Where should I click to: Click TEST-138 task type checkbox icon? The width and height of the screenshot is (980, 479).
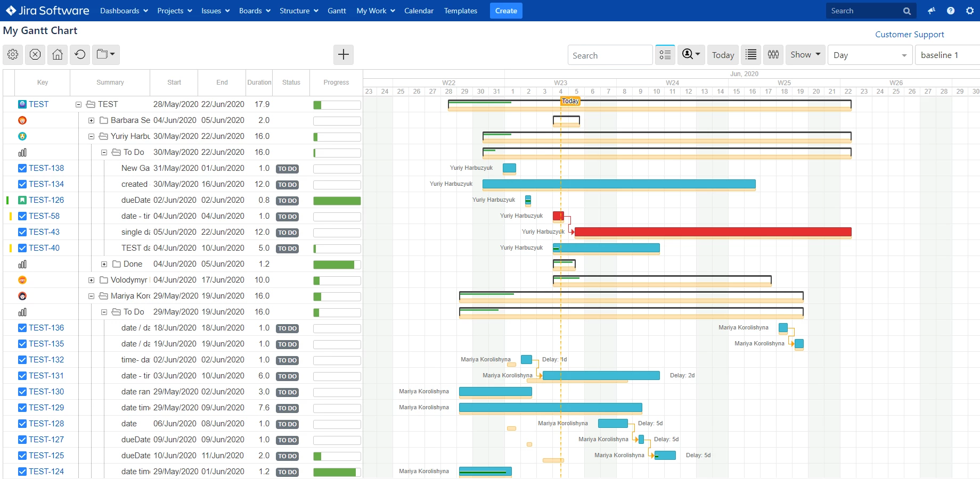point(22,168)
